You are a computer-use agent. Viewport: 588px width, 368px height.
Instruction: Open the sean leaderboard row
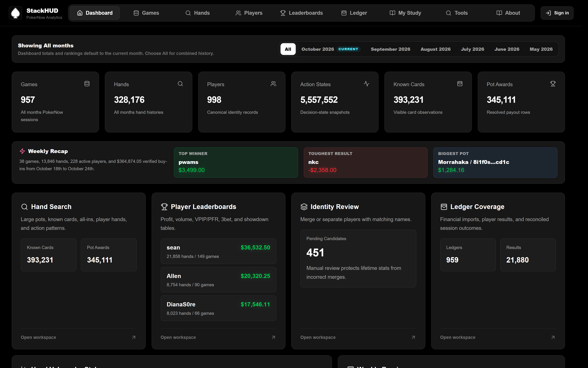pos(218,251)
